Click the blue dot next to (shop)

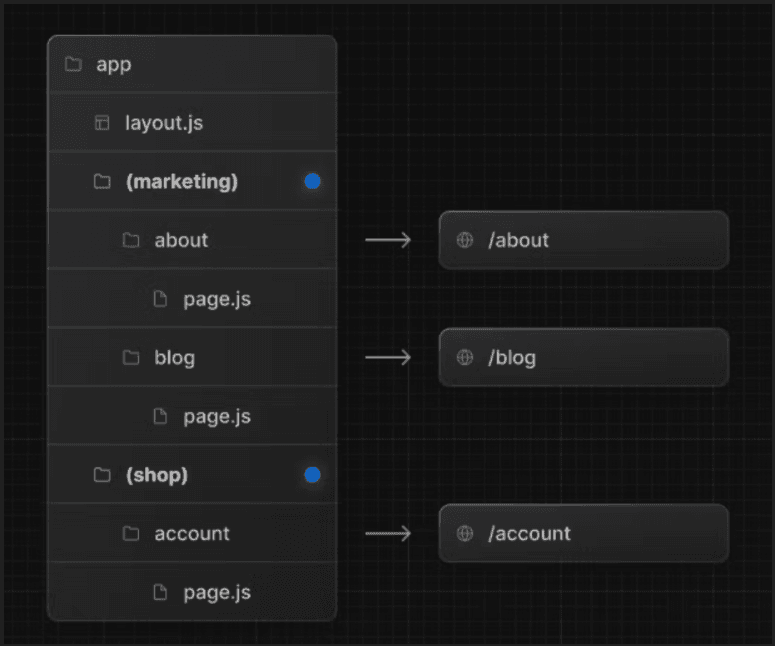312,475
